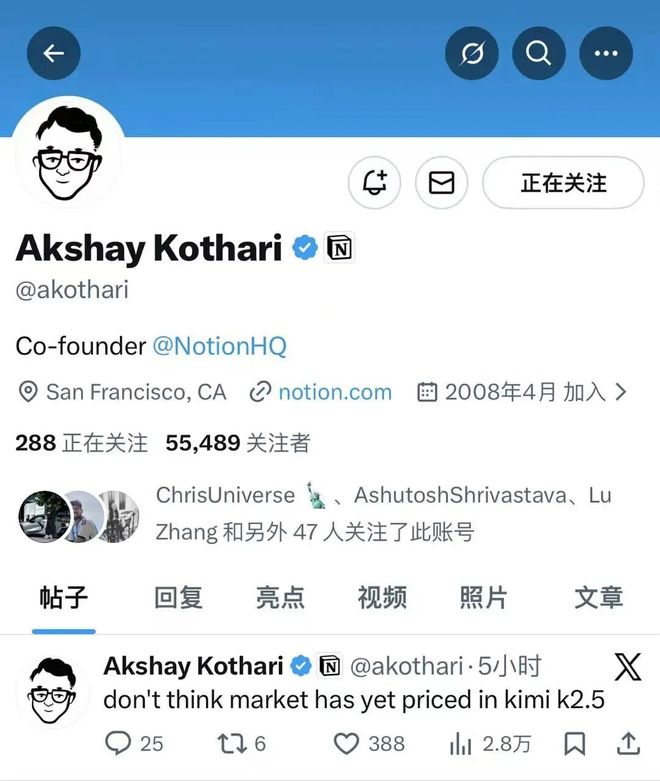Viewport: 660px width, 781px height.
Task: View the 288 正在关注 following list
Action: pos(82,443)
